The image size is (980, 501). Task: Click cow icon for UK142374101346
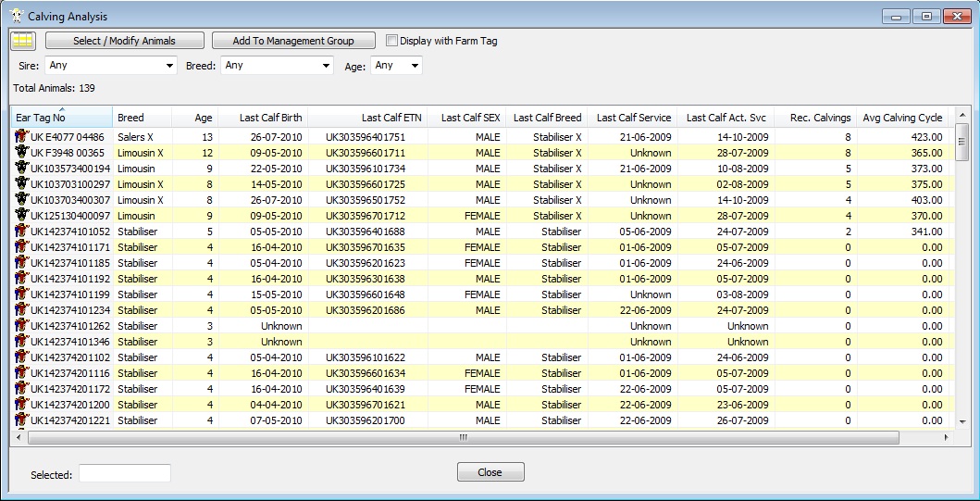[x=22, y=342]
